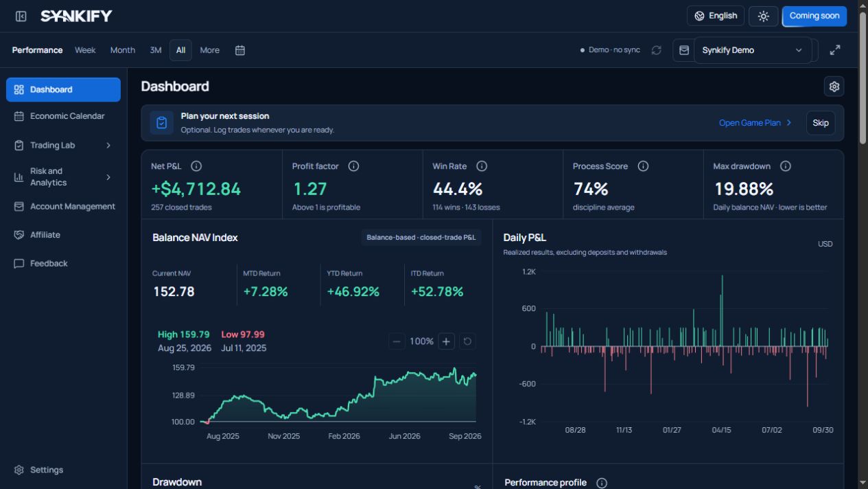Open Settings at sidebar bottom

click(63, 470)
